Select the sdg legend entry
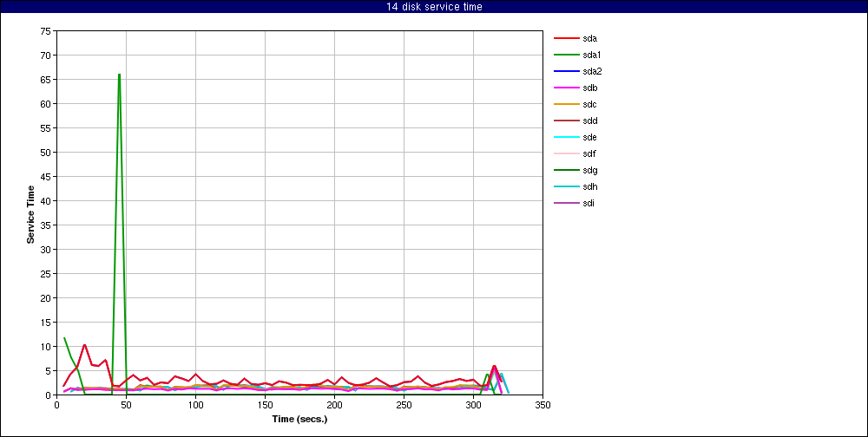 pos(576,170)
